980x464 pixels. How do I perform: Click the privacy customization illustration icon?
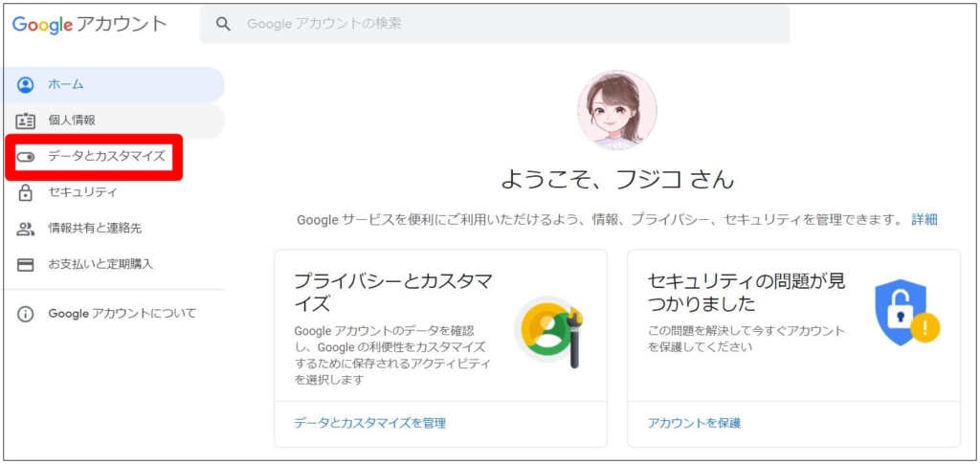tap(549, 331)
